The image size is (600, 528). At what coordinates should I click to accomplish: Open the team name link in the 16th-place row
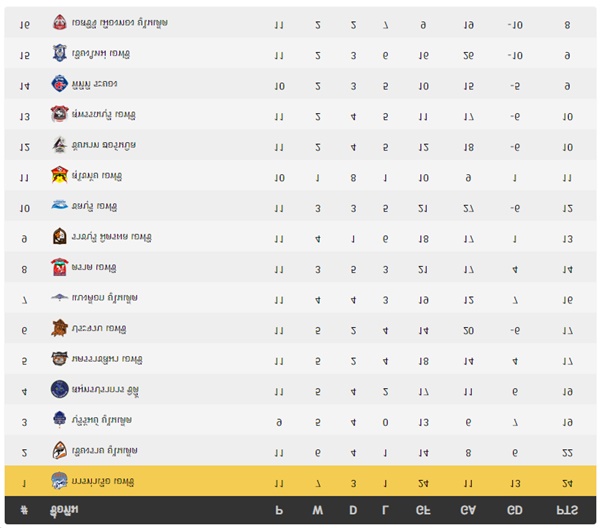click(119, 23)
